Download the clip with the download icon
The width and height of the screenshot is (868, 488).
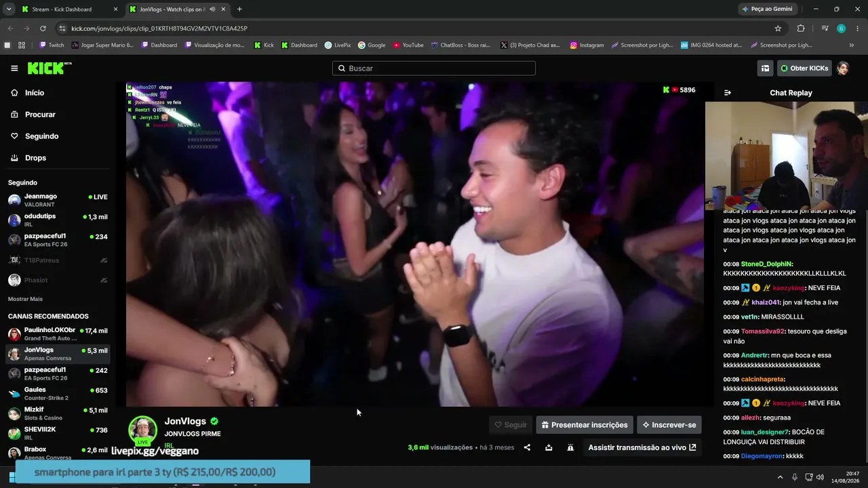pyautogui.click(x=549, y=447)
